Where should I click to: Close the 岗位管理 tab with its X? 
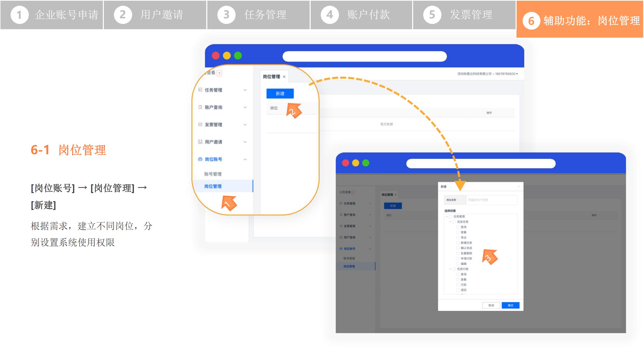pos(284,77)
